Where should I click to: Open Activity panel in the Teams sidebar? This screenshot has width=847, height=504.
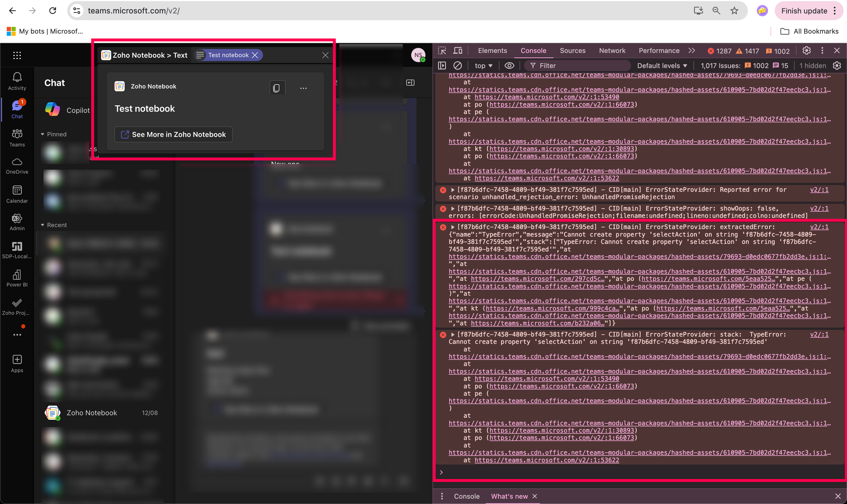coord(17,81)
